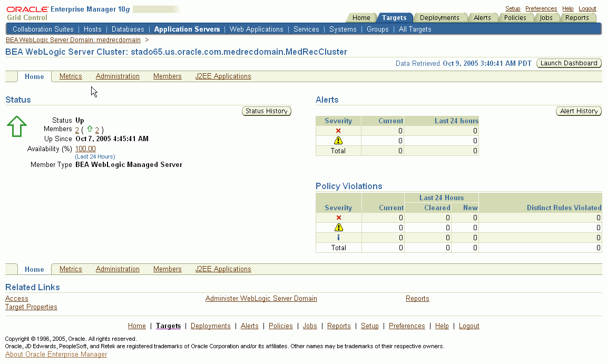Click the large green Up status arrow
The width and height of the screenshot is (607, 364).
16,126
